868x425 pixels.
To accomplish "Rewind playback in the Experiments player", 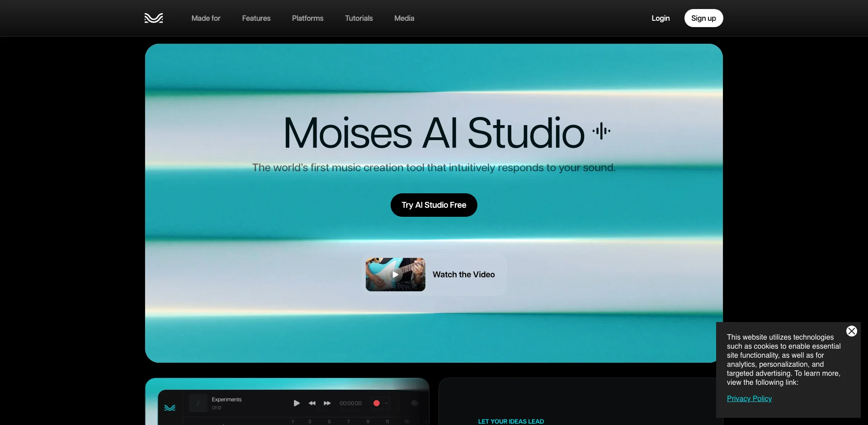I will [x=312, y=403].
